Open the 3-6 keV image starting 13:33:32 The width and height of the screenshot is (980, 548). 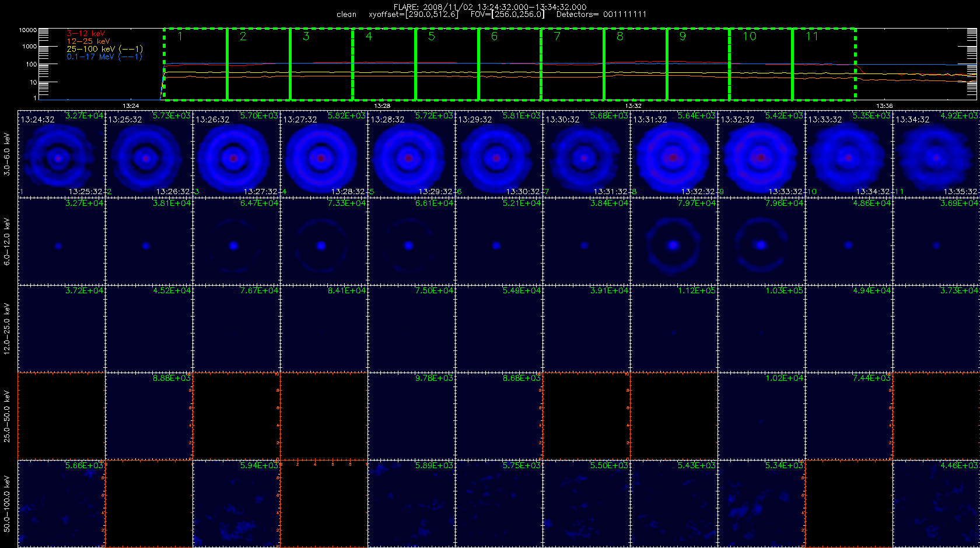pyautogui.click(x=849, y=154)
